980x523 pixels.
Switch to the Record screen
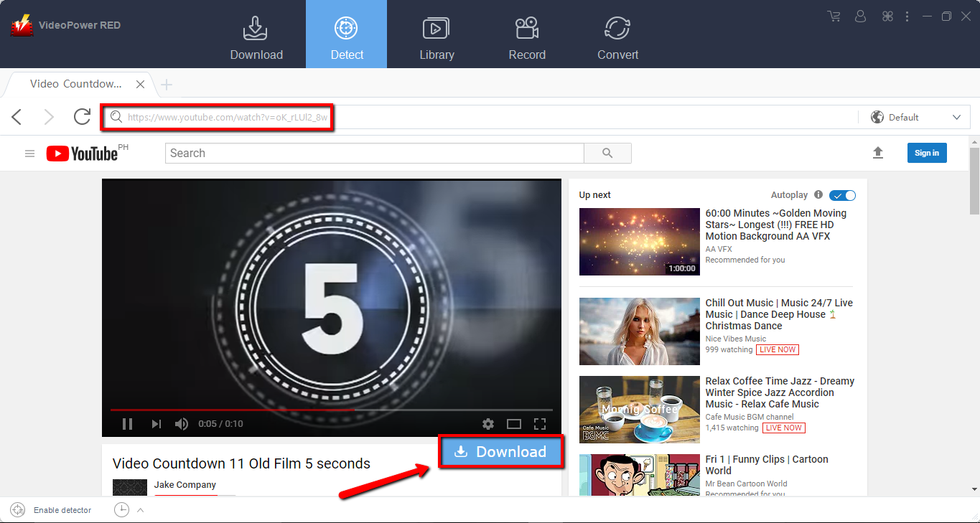(x=526, y=34)
